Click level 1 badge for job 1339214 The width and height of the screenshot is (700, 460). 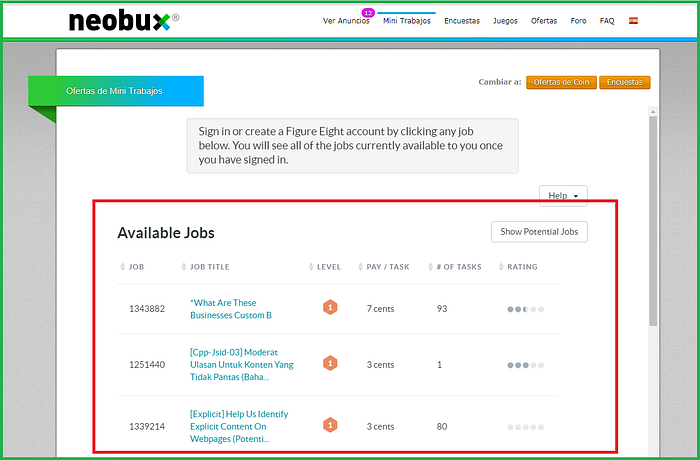coord(330,426)
